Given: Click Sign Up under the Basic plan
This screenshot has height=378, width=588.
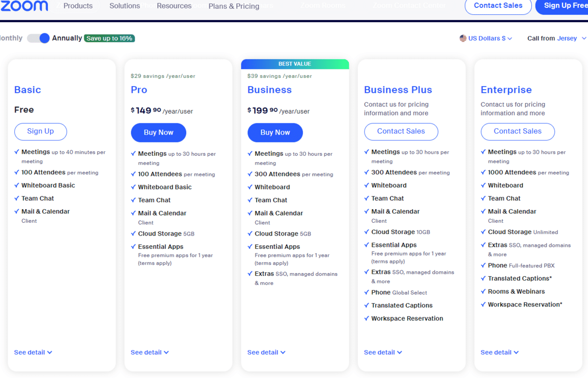Looking at the screenshot, I should point(41,131).
